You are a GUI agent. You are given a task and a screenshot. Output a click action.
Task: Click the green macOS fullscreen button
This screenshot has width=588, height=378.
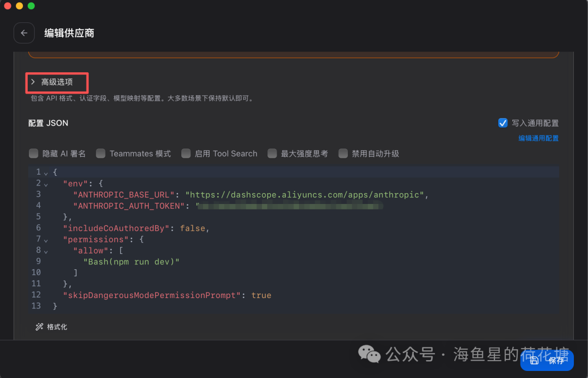[x=31, y=5]
